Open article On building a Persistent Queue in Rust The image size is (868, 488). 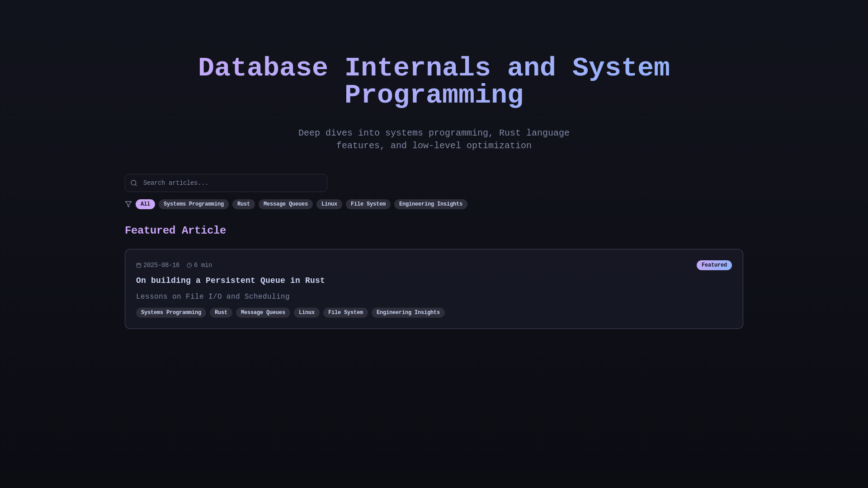pos(231,281)
